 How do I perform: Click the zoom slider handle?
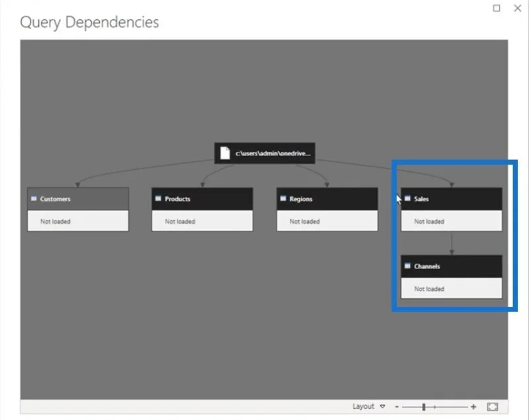424,407
